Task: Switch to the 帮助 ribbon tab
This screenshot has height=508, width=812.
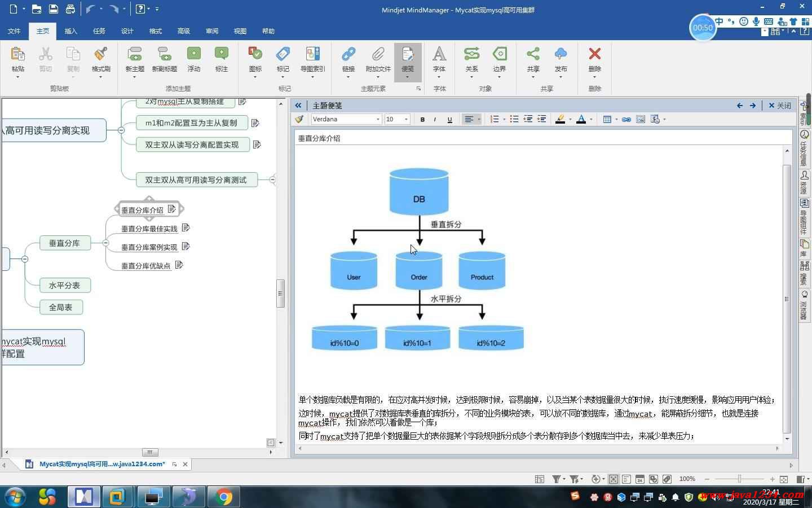Action: click(x=268, y=31)
